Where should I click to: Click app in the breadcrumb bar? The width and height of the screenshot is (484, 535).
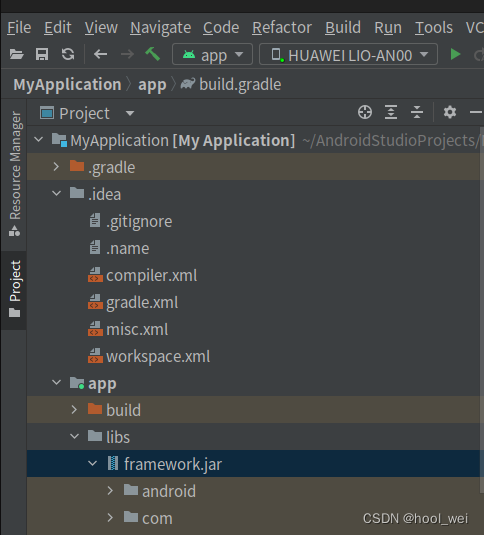[x=152, y=85]
